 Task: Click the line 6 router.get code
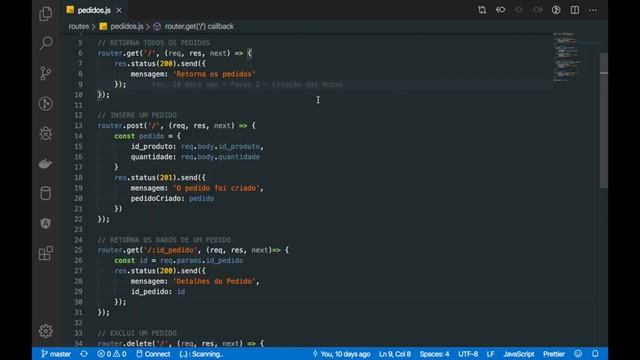click(x=175, y=53)
